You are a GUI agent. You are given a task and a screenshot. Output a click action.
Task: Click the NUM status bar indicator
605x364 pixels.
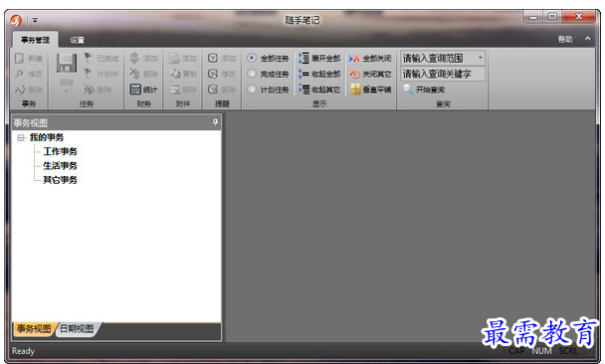click(541, 351)
